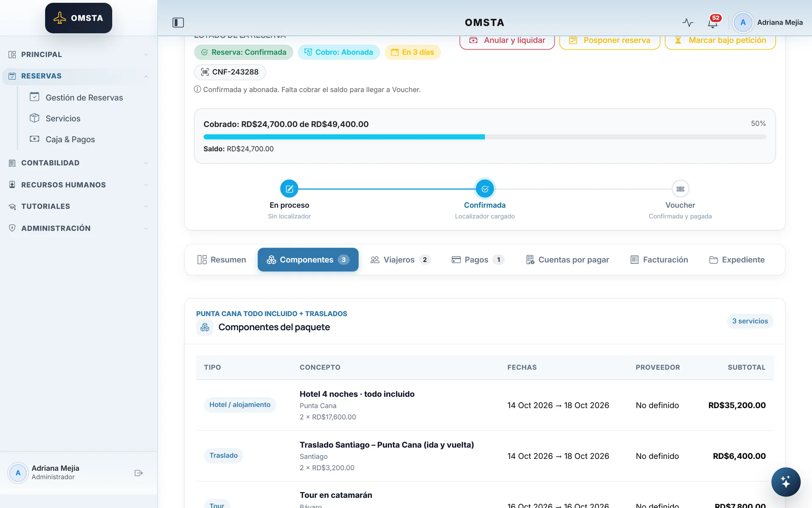Click the Voucher step ticket icon

pyautogui.click(x=680, y=189)
